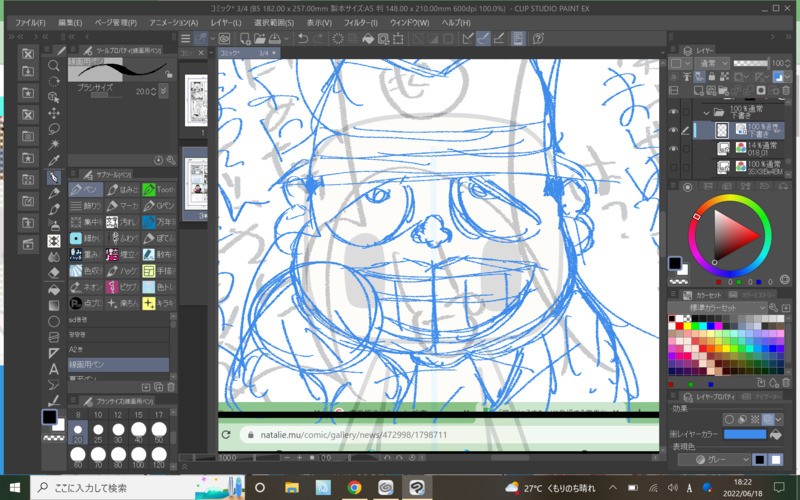Click the New document icon
Viewport: 800px width, 500px height.
pyautogui.click(x=245, y=39)
